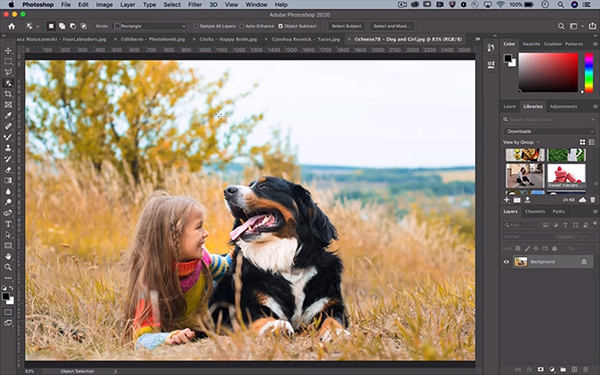The width and height of the screenshot is (600, 375).
Task: Select the Type tool
Action: coord(8,224)
